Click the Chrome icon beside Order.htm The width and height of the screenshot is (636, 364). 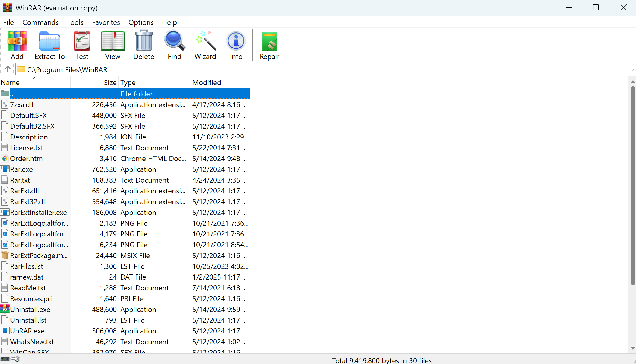click(5, 158)
